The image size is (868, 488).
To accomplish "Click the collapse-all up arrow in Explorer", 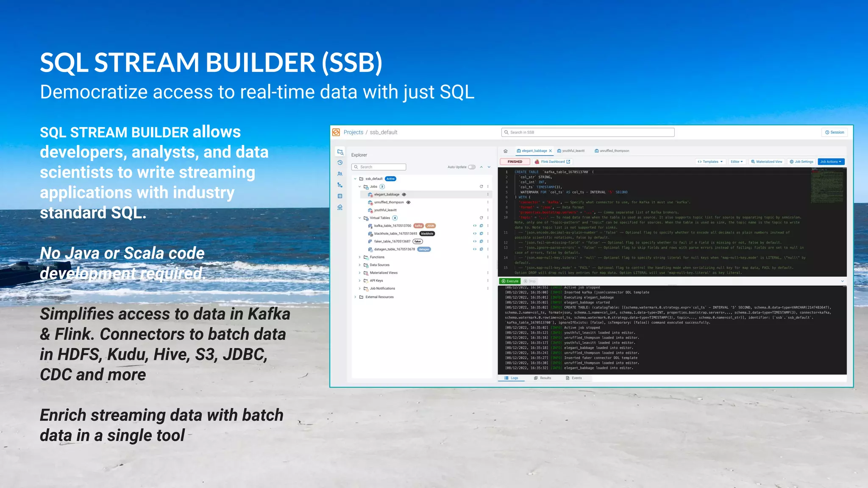I will tap(481, 167).
